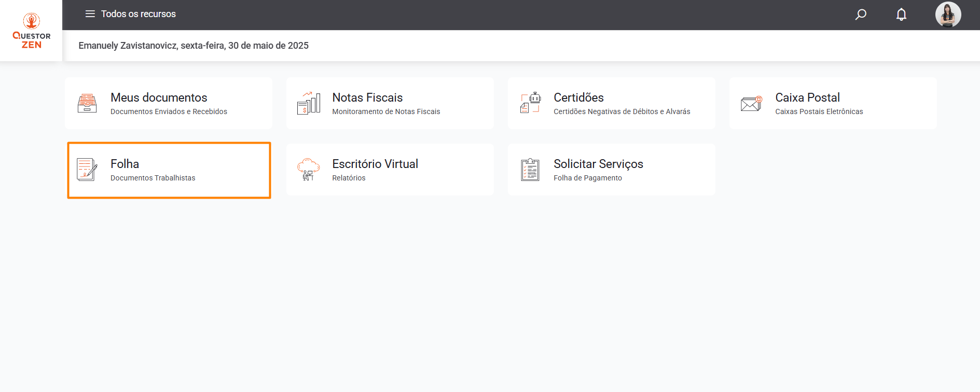Click 'Documentos Enviados e Recebidos' text
The image size is (980, 392).
pyautogui.click(x=169, y=111)
